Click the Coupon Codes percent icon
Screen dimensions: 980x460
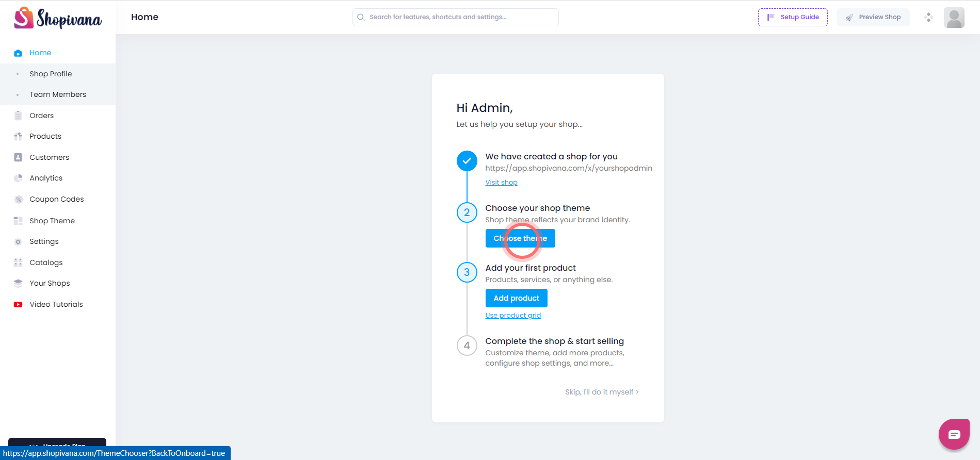click(19, 199)
